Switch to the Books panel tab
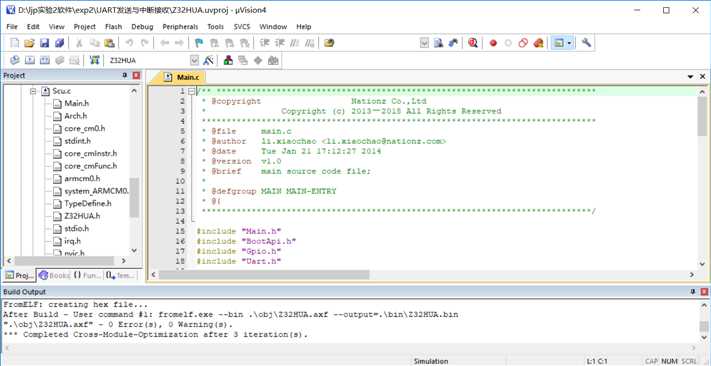The width and height of the screenshot is (711, 366). (54, 275)
